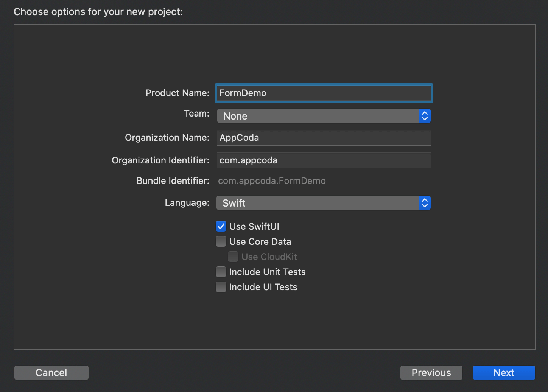The image size is (548, 392).
Task: Enable the Use Core Data option
Action: [x=221, y=241]
